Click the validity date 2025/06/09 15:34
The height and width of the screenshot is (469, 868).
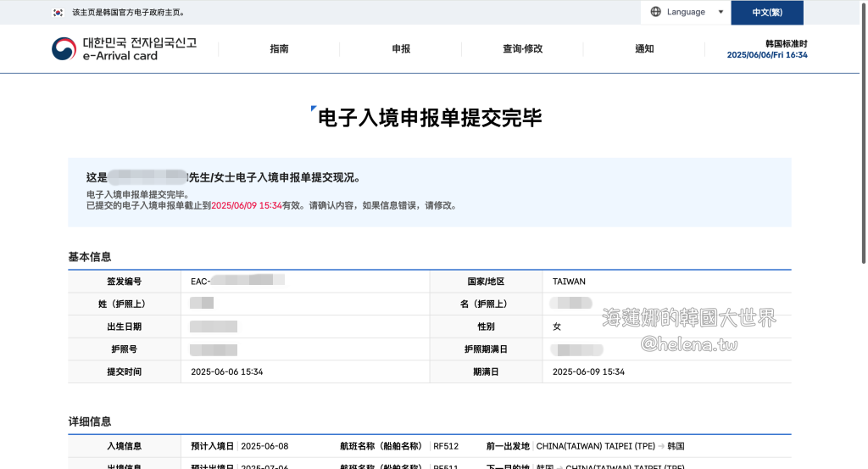[x=247, y=205]
